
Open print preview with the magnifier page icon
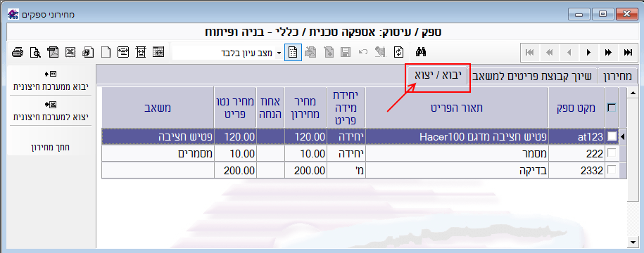[x=36, y=53]
